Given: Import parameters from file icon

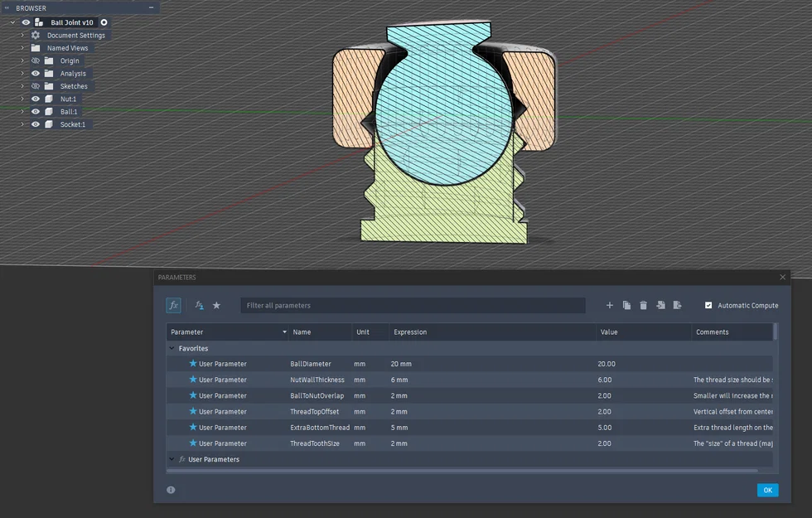Looking at the screenshot, I should pyautogui.click(x=660, y=305).
